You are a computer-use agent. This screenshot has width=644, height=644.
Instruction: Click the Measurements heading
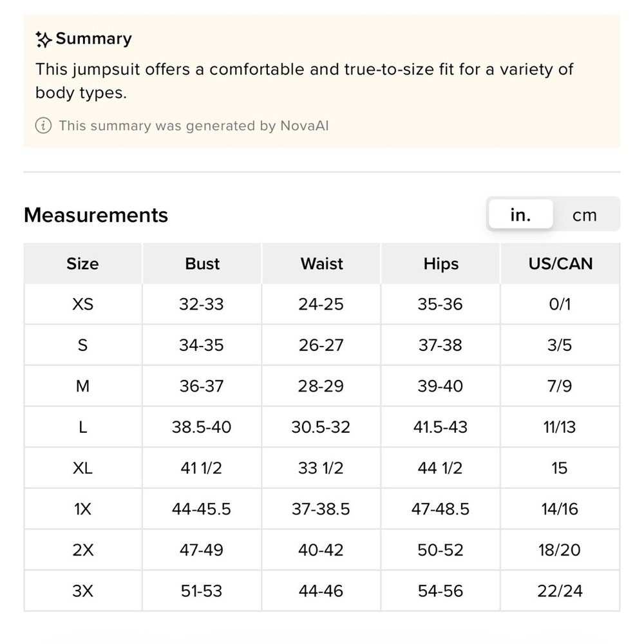pos(96,215)
